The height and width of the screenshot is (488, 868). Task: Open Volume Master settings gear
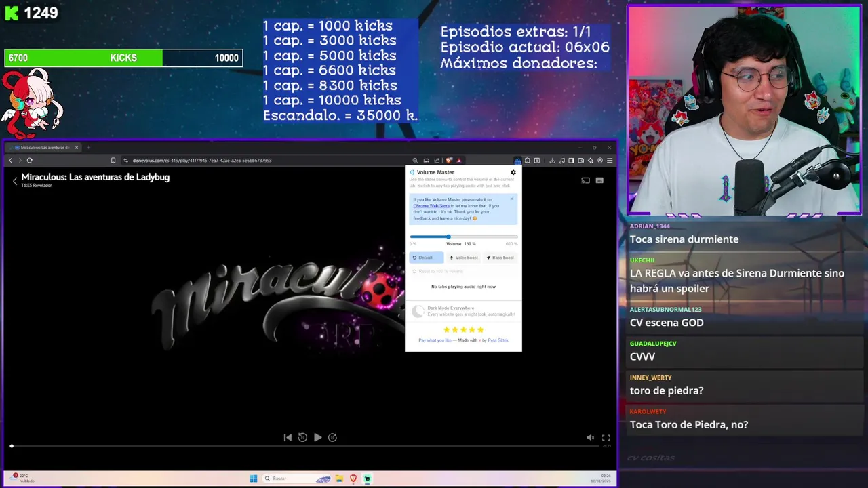tap(513, 172)
